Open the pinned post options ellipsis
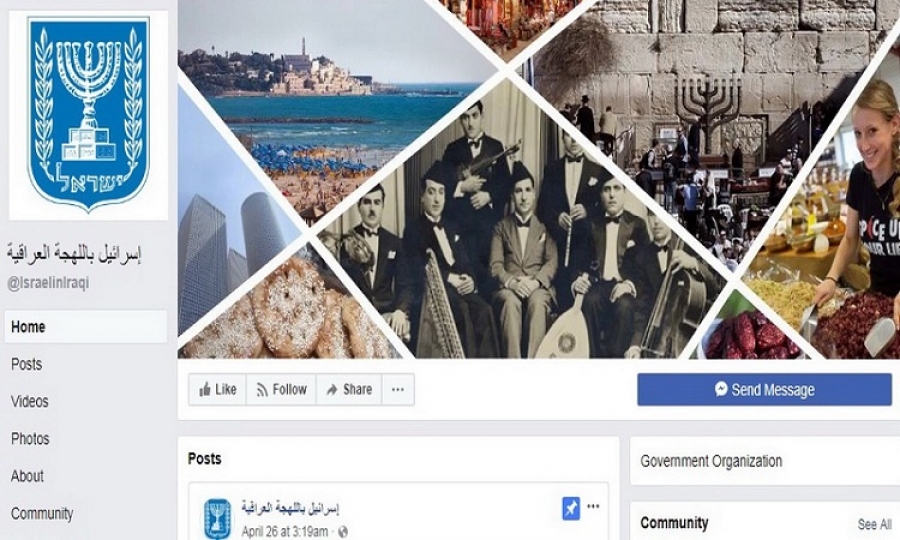The height and width of the screenshot is (540, 900). pyautogui.click(x=593, y=506)
